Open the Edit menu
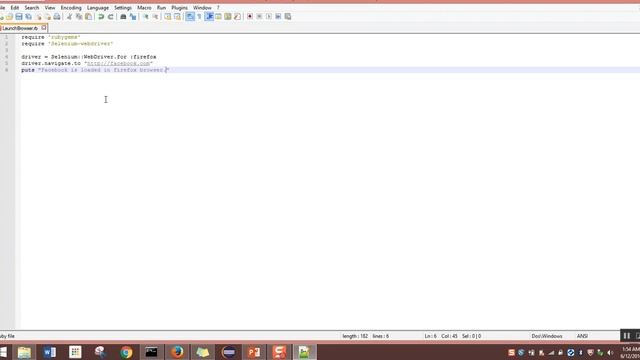640x360 pixels. coord(15,8)
